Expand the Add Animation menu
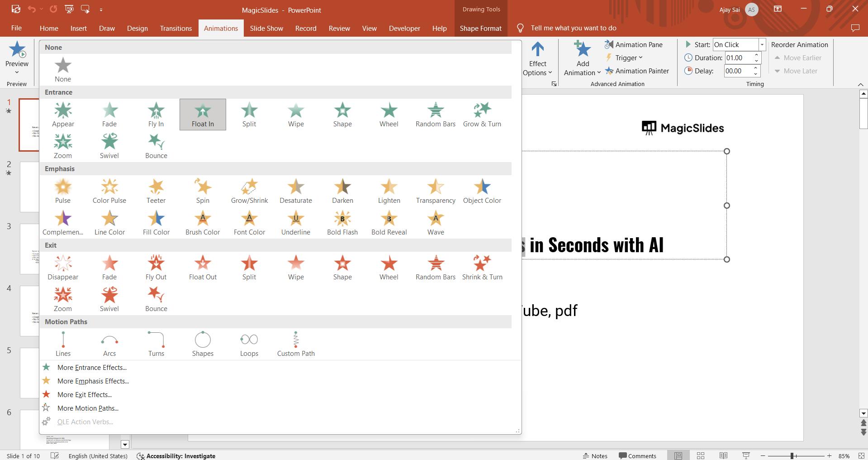Viewport: 868px width, 460px height. click(583, 58)
